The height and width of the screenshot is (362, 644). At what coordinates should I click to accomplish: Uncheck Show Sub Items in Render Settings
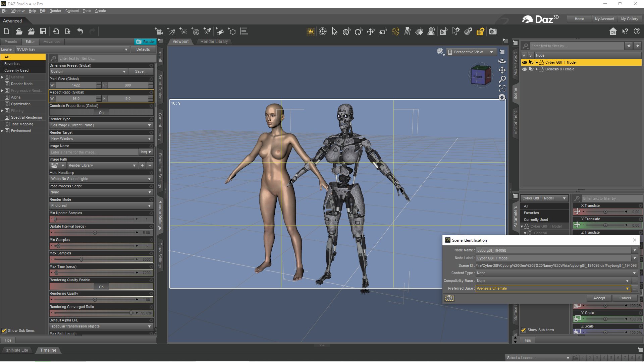pos(4,330)
